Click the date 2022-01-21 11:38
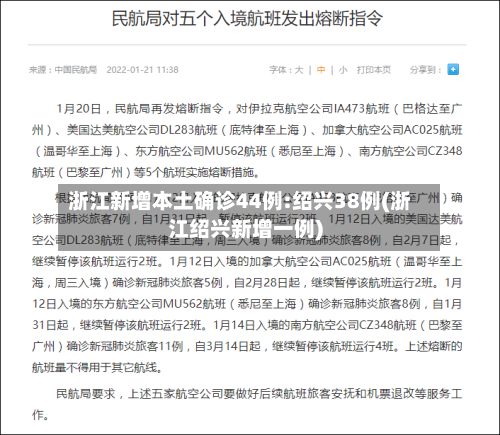Viewport: 500px width, 435px height. pyautogui.click(x=142, y=70)
